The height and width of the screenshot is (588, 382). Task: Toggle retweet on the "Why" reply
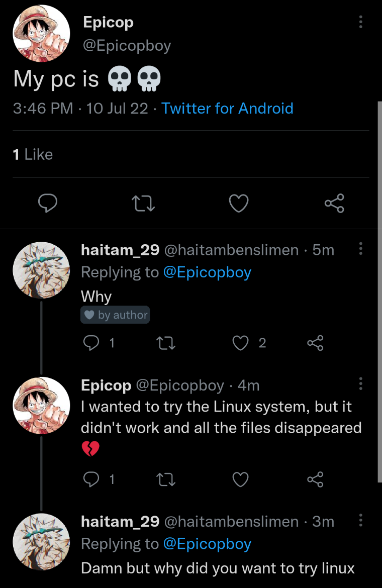166,343
